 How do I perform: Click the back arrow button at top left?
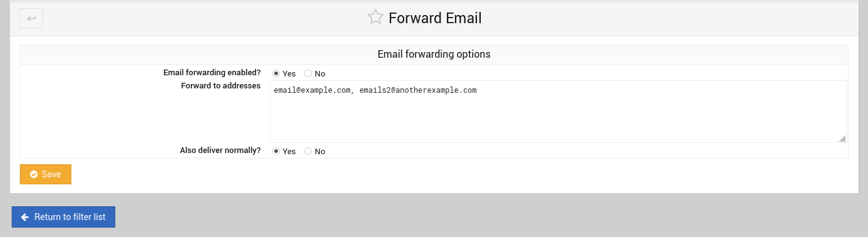point(31,18)
